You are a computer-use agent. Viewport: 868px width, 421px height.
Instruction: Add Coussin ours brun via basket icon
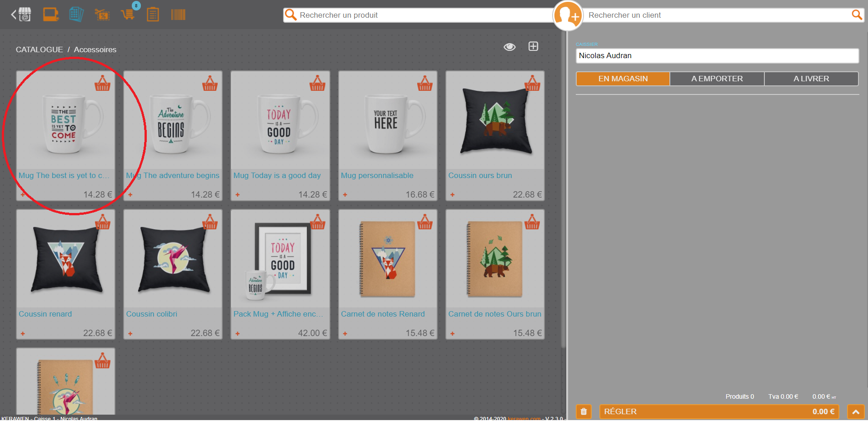(x=532, y=83)
